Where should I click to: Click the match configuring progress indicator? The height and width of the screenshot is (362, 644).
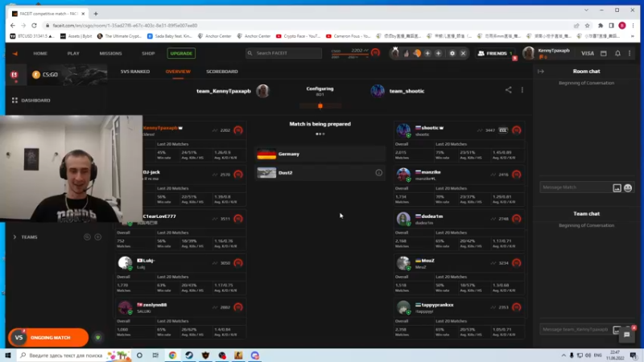click(x=320, y=106)
